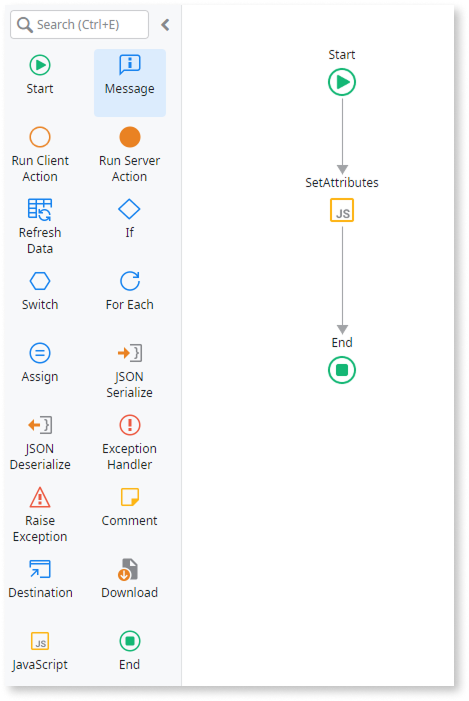Pick the Destination tool
The image size is (469, 701).
(x=40, y=579)
